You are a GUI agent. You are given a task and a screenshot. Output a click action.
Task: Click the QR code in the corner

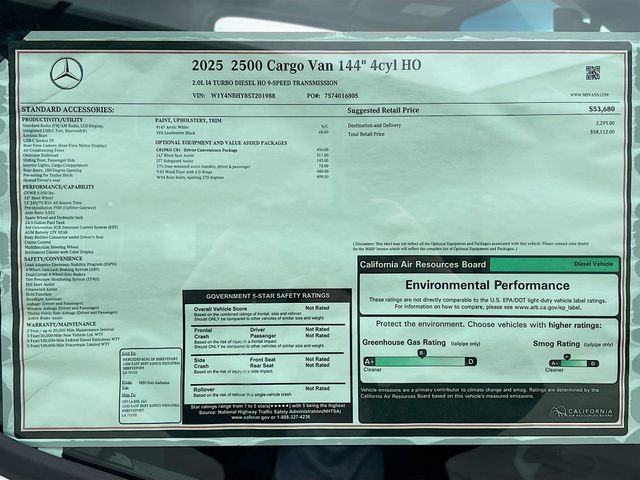pyautogui.click(x=593, y=73)
